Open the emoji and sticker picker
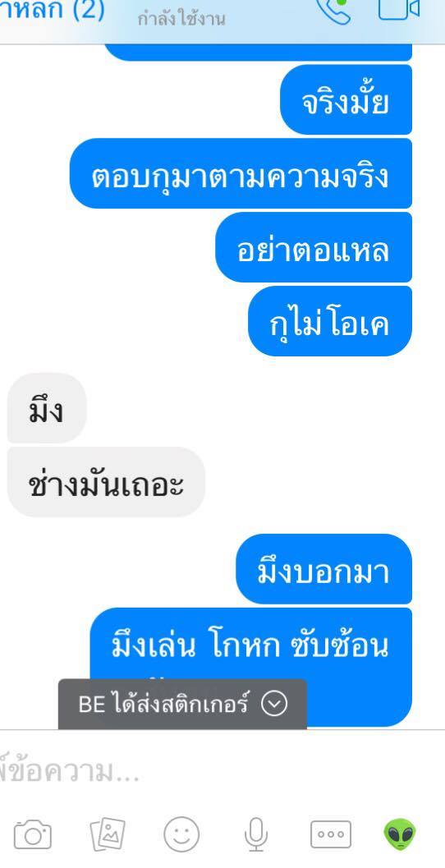The height and width of the screenshot is (868, 445). (181, 834)
